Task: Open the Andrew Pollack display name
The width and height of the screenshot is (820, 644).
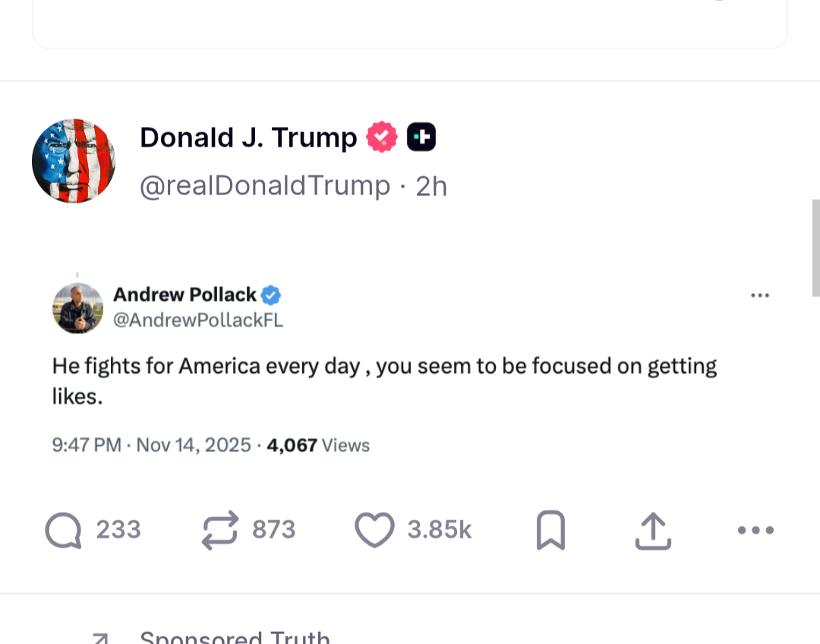Action: pyautogui.click(x=184, y=295)
